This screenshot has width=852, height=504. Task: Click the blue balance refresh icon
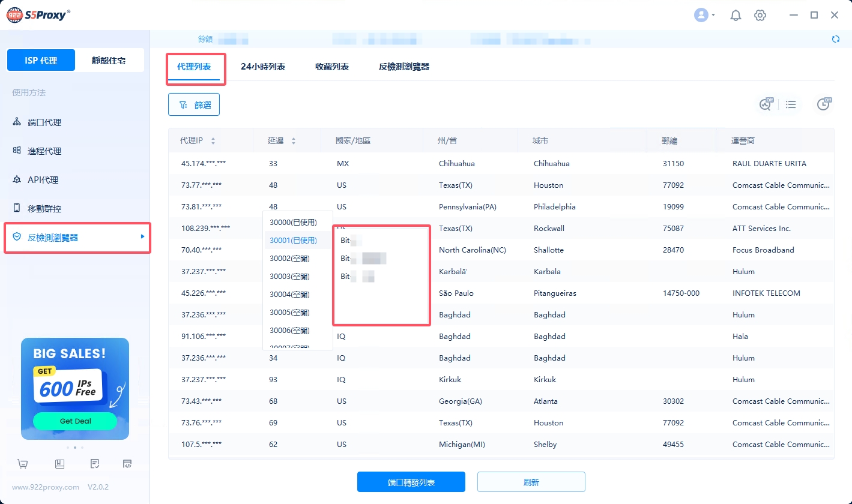tap(835, 39)
